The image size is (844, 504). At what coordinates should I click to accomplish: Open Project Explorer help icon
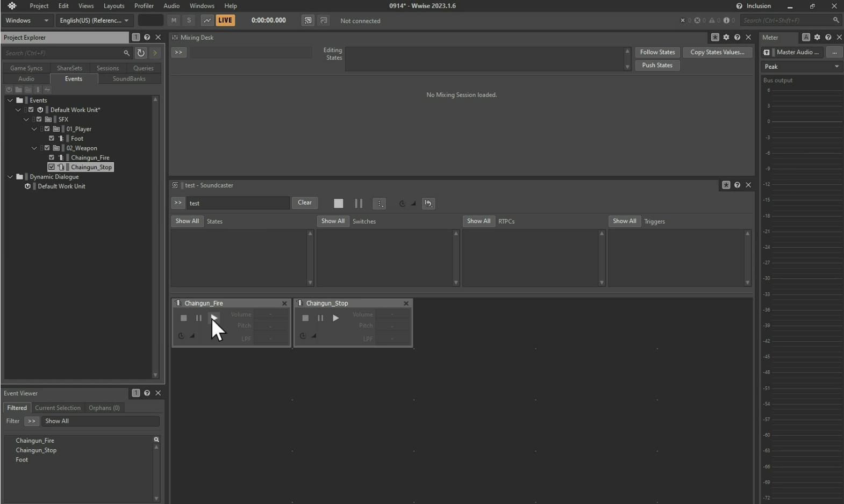pyautogui.click(x=147, y=37)
